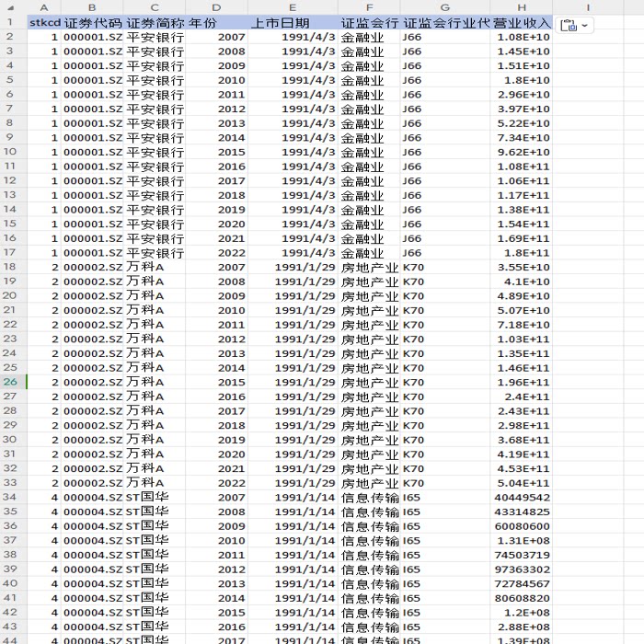Image resolution: width=644 pixels, height=644 pixels.
Task: Click the 营业收入 header cell
Action: coord(522,23)
